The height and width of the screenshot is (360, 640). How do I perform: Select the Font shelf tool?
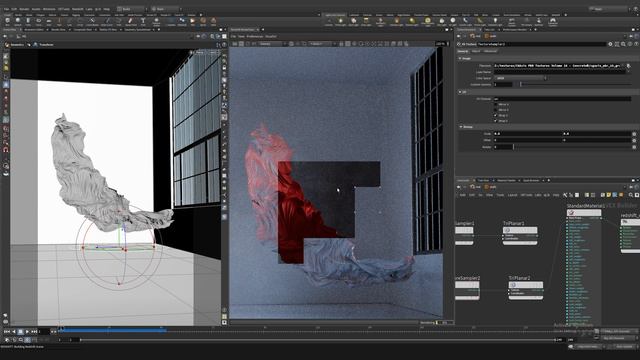pos(143,21)
